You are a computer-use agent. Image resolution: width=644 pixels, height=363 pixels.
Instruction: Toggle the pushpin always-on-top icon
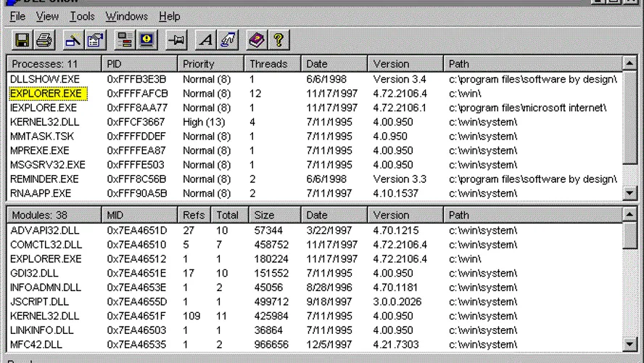coord(176,41)
